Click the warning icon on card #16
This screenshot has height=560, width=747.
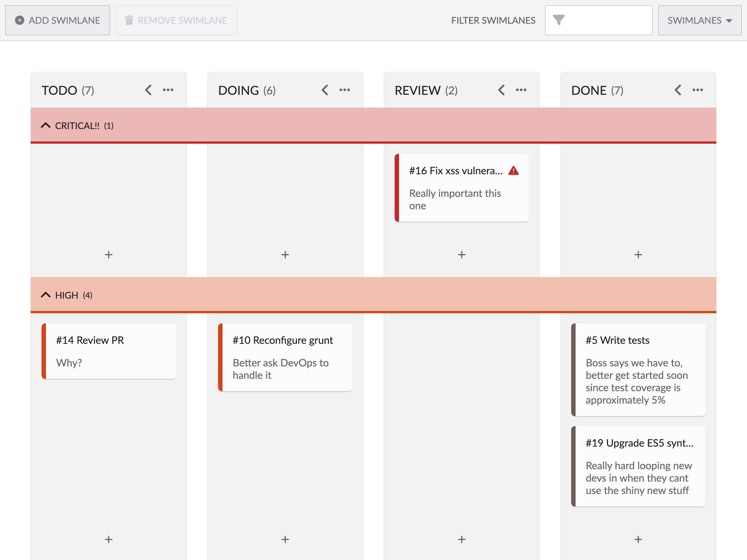[514, 170]
